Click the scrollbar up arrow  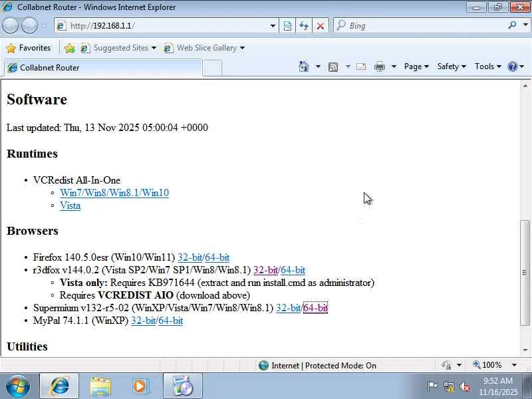point(525,86)
